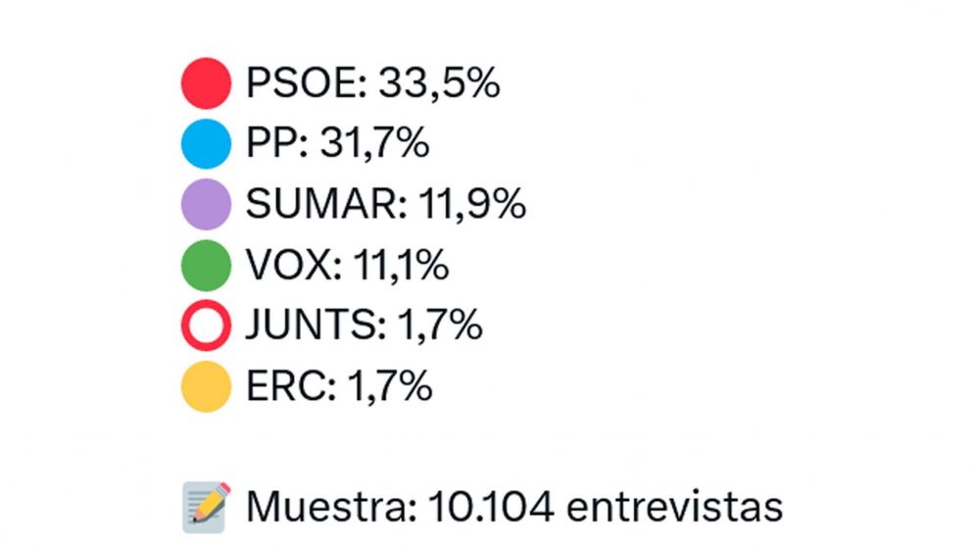
Task: Click the purple circle beside SUMAR
Action: [x=206, y=204]
